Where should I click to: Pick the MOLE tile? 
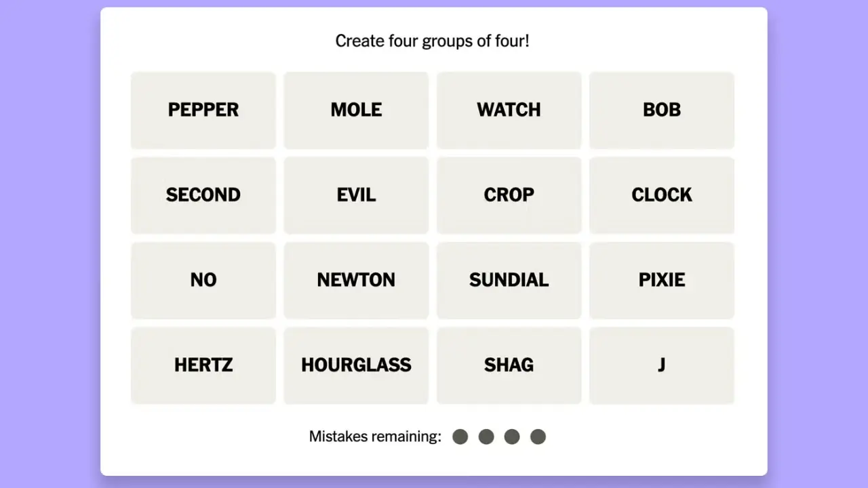point(356,110)
